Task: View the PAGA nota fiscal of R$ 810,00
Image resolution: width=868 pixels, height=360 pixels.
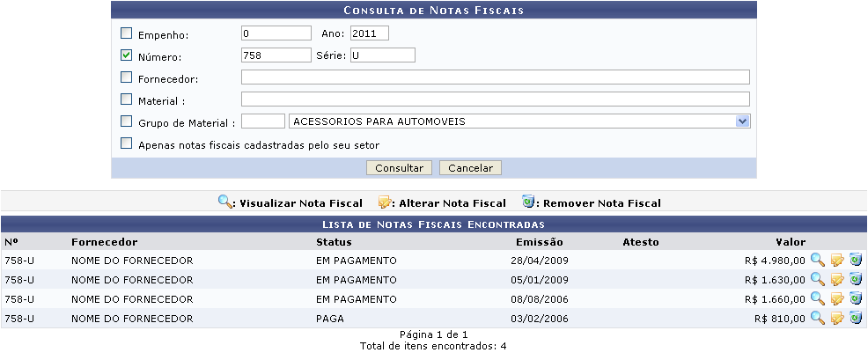Action: (817, 318)
